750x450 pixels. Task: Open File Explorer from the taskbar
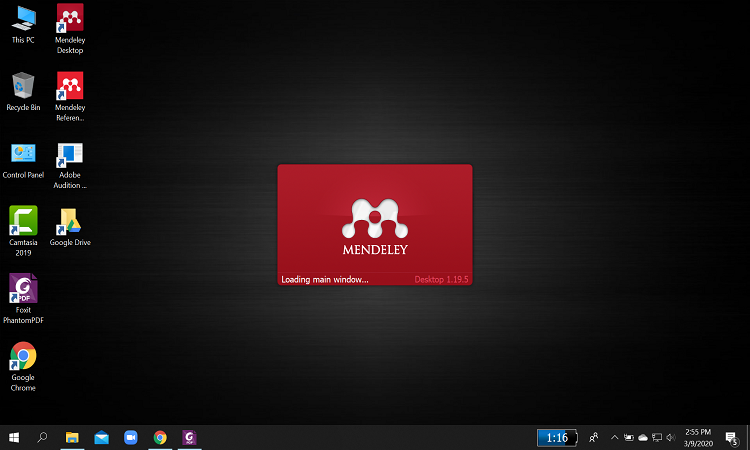click(x=72, y=437)
